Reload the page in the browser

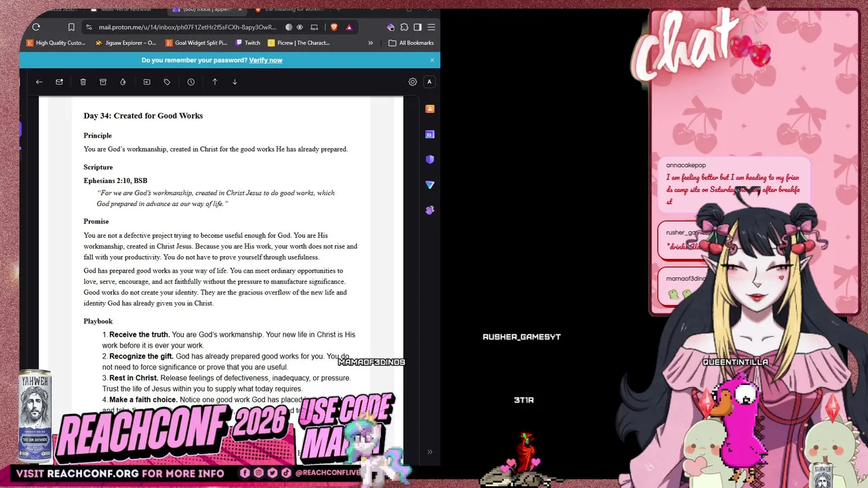pyautogui.click(x=36, y=27)
